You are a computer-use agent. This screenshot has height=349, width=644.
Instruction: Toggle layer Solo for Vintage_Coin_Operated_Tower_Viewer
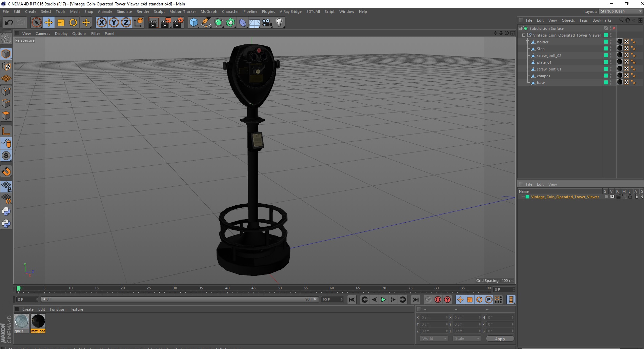pos(606,197)
